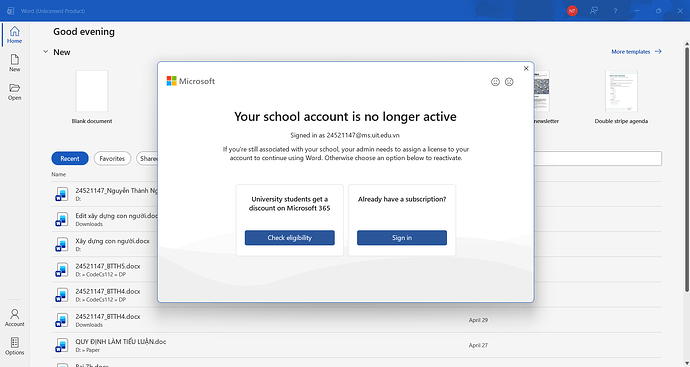Click the document icon of 24521147_BTTH5.docx
Screen dimensions: 690x367
click(62, 269)
